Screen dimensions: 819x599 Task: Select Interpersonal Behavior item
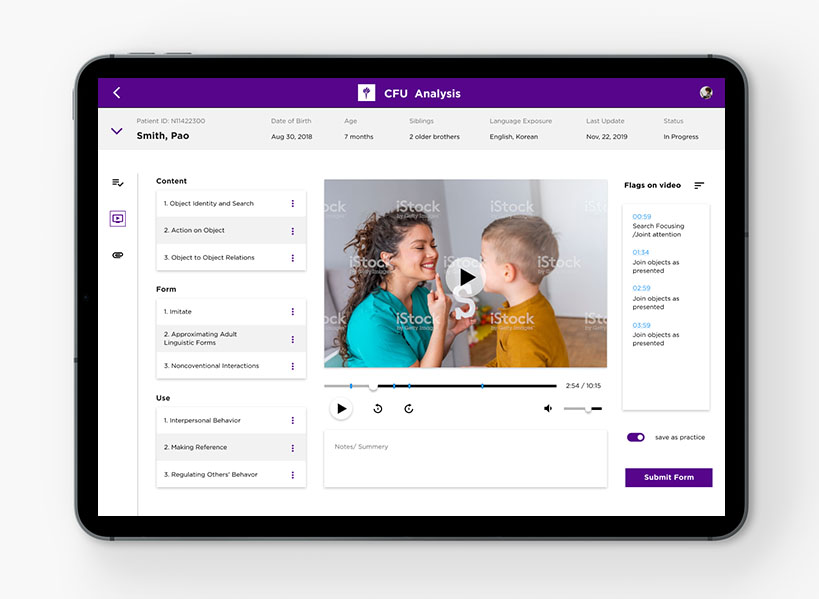pos(220,421)
